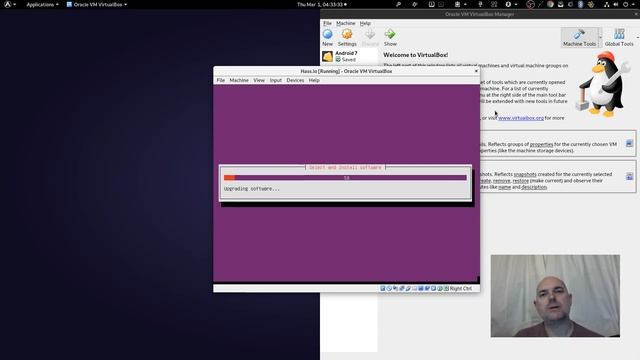The height and width of the screenshot is (360, 640).
Task: Click the remove link in Snapshots description
Action: (501, 180)
